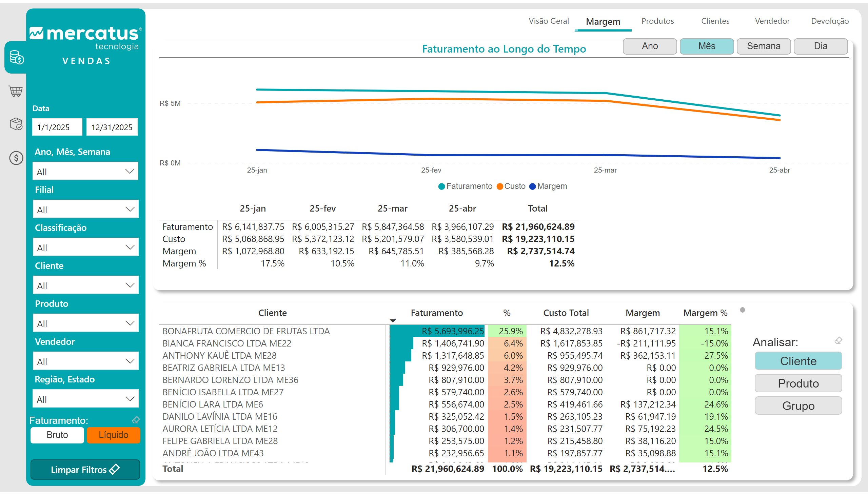Viewport: 868px width, 495px height.
Task: Click the dollar circle sidebar icon
Action: click(16, 158)
